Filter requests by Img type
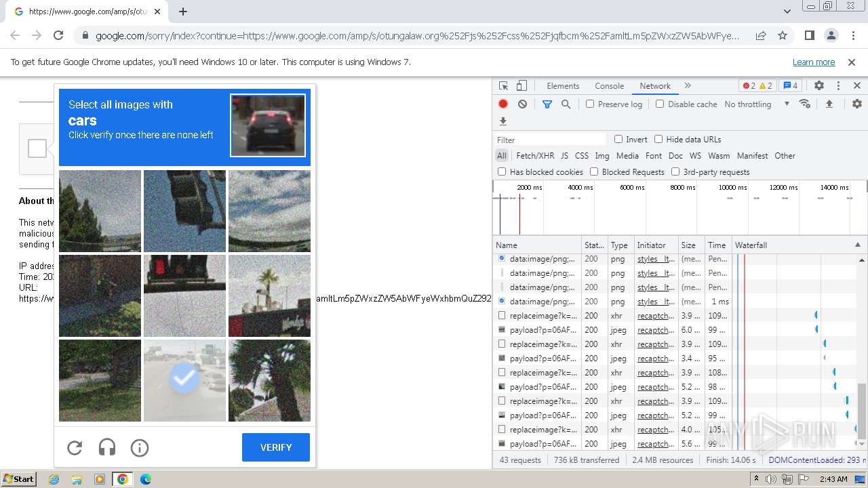 coord(601,156)
